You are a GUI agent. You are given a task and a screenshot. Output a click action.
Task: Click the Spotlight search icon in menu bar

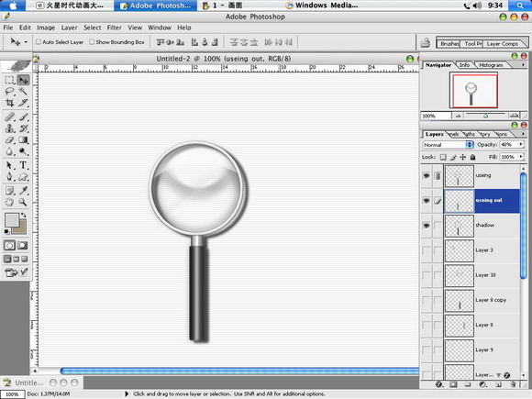pyautogui.click(x=520, y=6)
